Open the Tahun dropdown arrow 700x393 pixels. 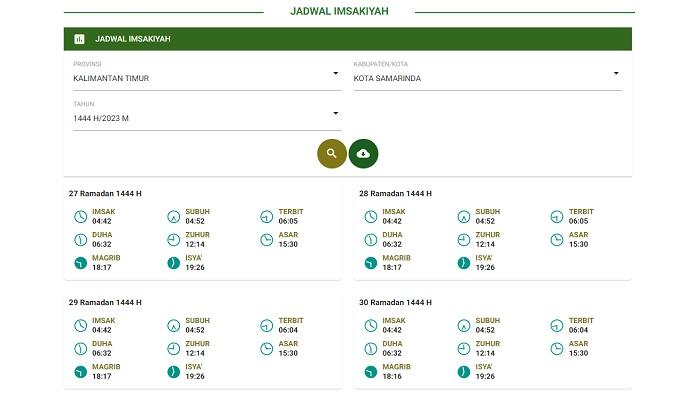coord(336,113)
